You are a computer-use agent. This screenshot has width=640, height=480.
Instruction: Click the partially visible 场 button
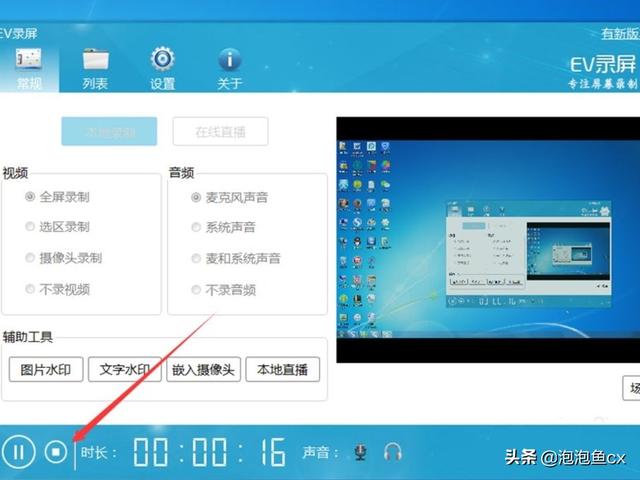click(631, 388)
